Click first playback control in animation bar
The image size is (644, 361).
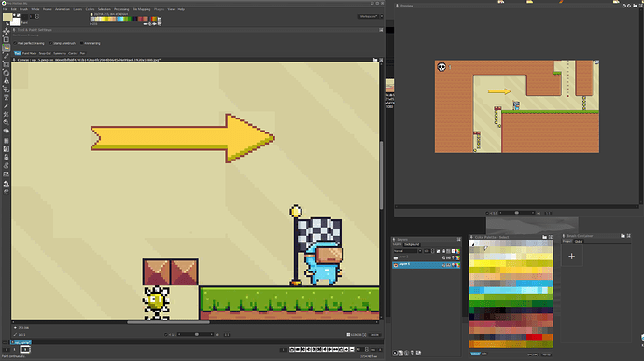click(x=292, y=350)
